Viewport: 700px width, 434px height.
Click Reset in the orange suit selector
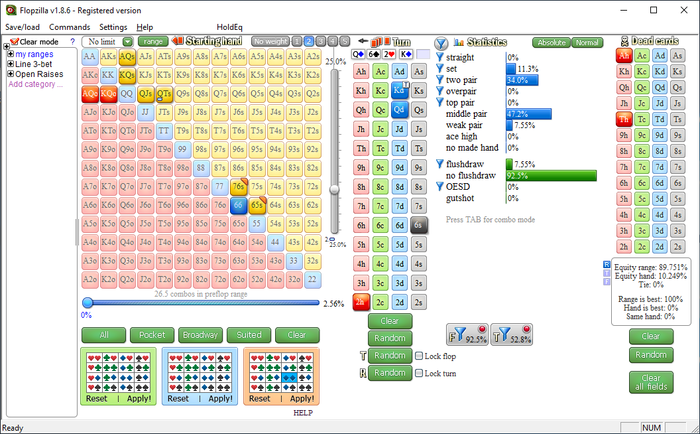coord(259,398)
